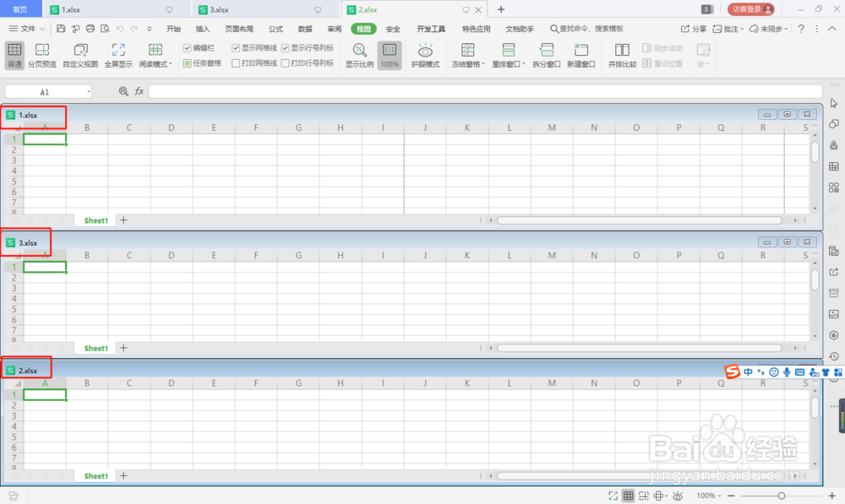Click the print preview icon
The height and width of the screenshot is (504, 845).
(x=105, y=29)
